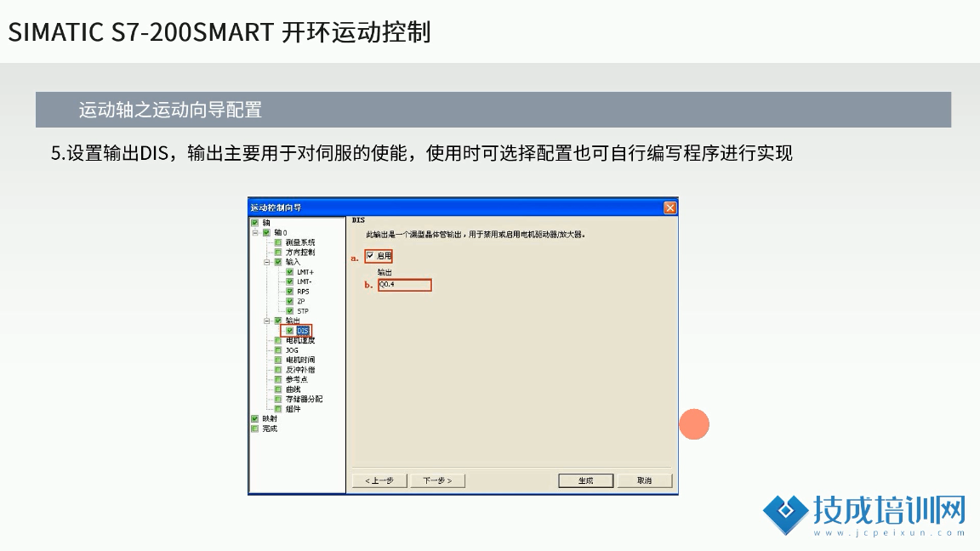Click the status icon beside JOG
The image size is (980, 551).
tap(278, 349)
